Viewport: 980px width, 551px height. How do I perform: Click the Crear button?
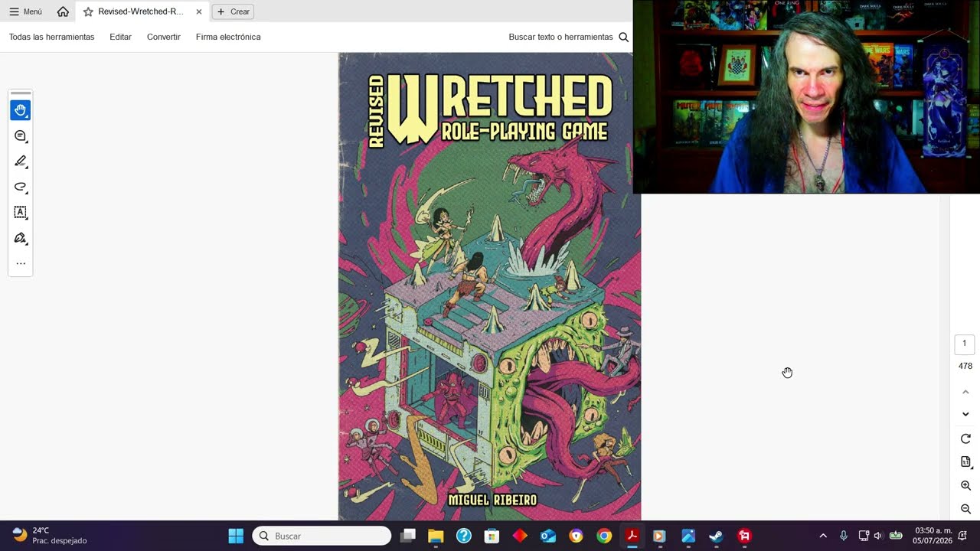coord(233,11)
